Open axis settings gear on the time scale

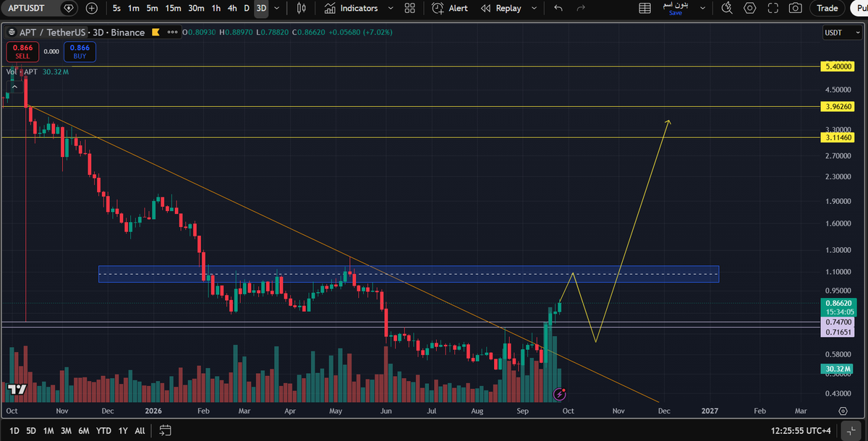point(843,411)
